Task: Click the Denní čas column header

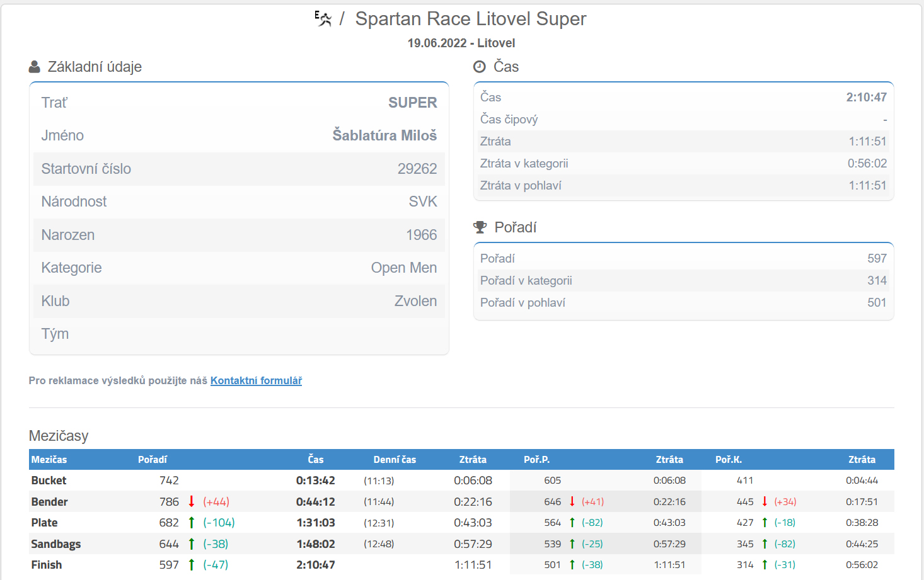Action: point(395,460)
